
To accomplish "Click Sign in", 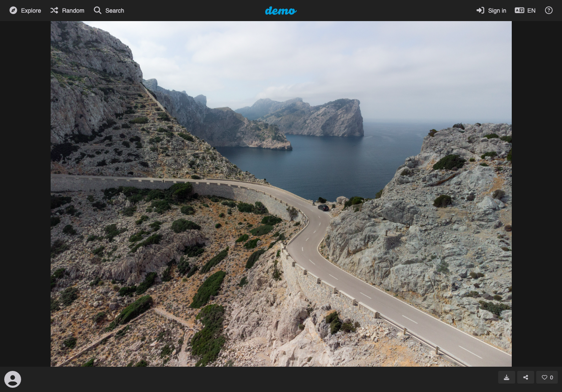I will [491, 11].
